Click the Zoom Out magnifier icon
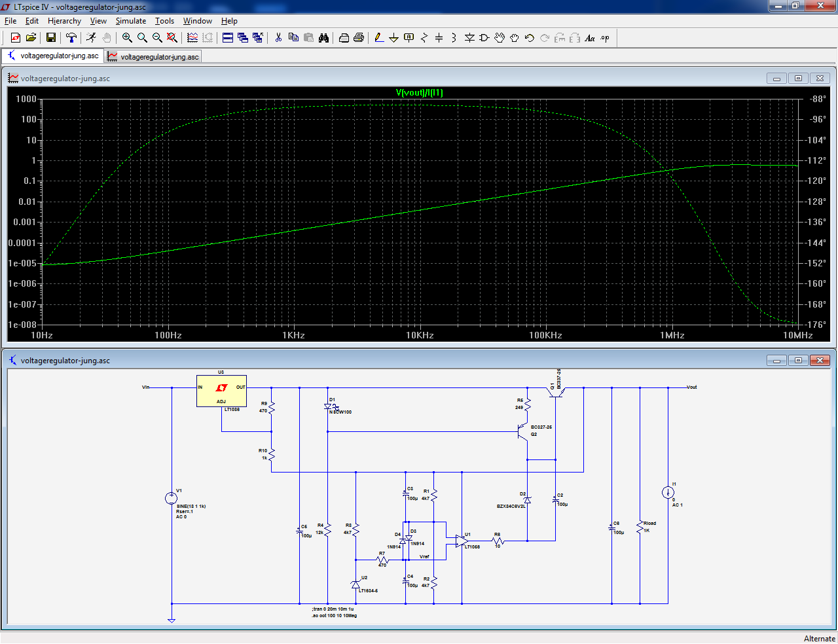The width and height of the screenshot is (838, 644). tap(157, 38)
